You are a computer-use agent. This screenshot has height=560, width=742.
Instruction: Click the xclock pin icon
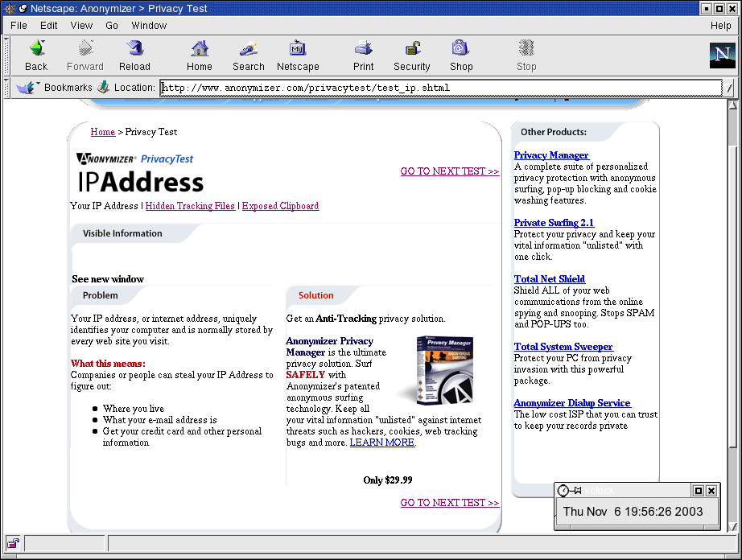576,491
